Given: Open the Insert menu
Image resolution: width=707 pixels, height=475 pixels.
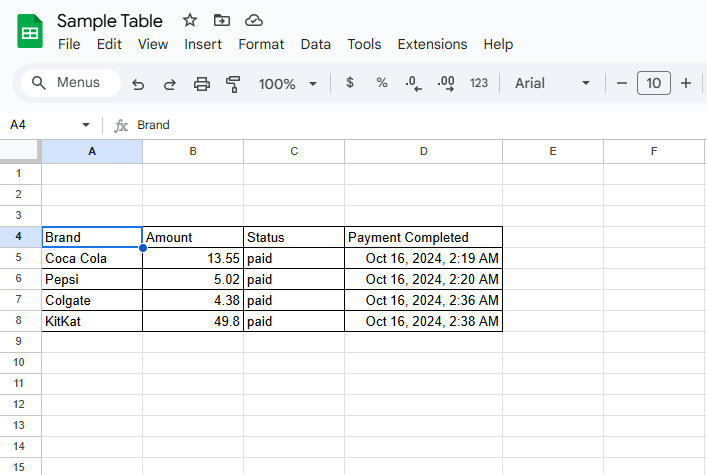Looking at the screenshot, I should (203, 44).
